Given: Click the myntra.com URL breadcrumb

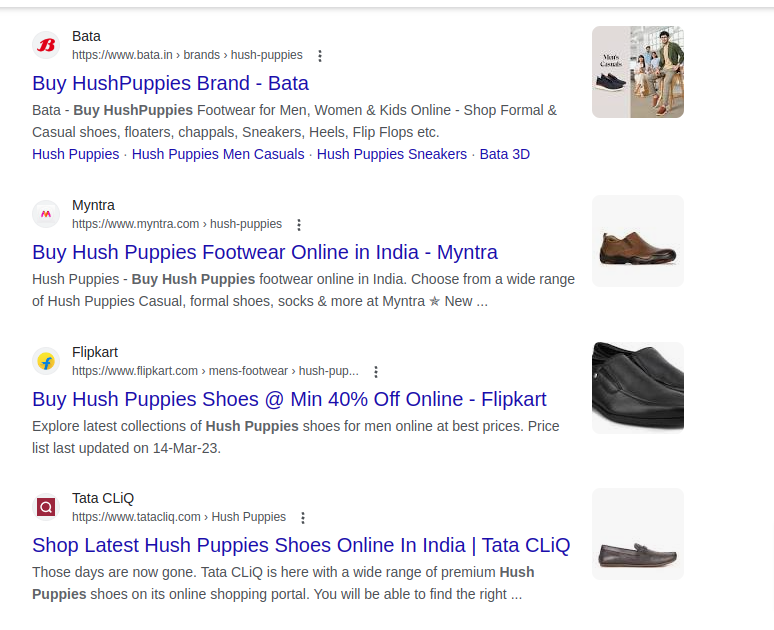Looking at the screenshot, I should (177, 224).
